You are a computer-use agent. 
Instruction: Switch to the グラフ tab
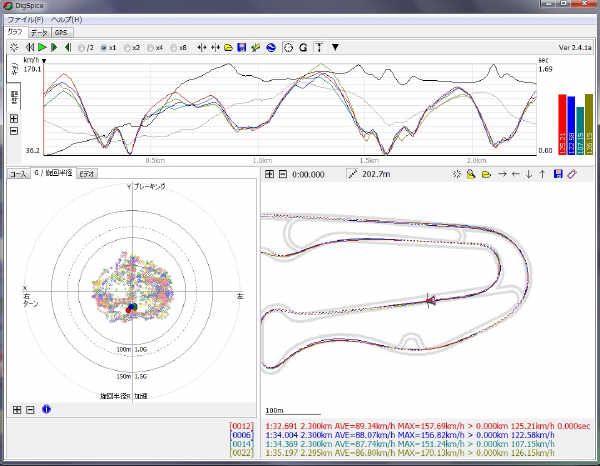point(15,32)
